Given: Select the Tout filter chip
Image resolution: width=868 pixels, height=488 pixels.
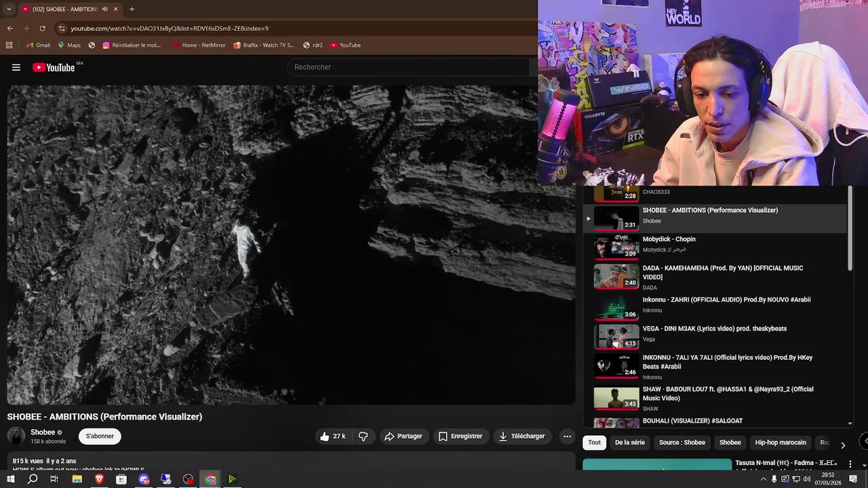Looking at the screenshot, I should pos(594,443).
